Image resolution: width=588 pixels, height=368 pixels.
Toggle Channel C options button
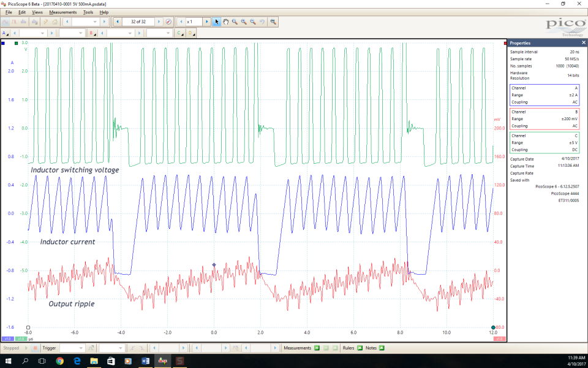[179, 33]
